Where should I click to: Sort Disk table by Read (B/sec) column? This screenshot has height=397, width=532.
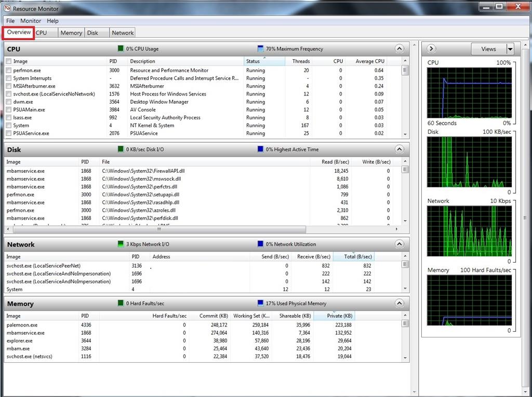pos(330,162)
